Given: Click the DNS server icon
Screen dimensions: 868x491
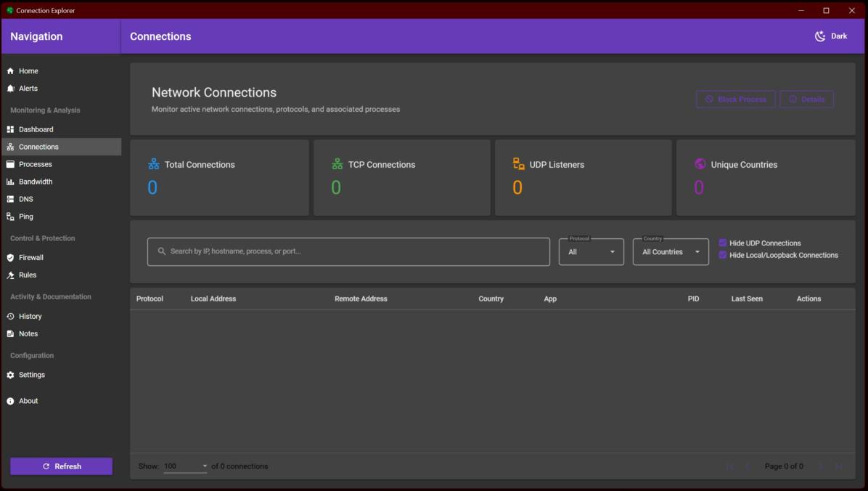Looking at the screenshot, I should point(10,199).
